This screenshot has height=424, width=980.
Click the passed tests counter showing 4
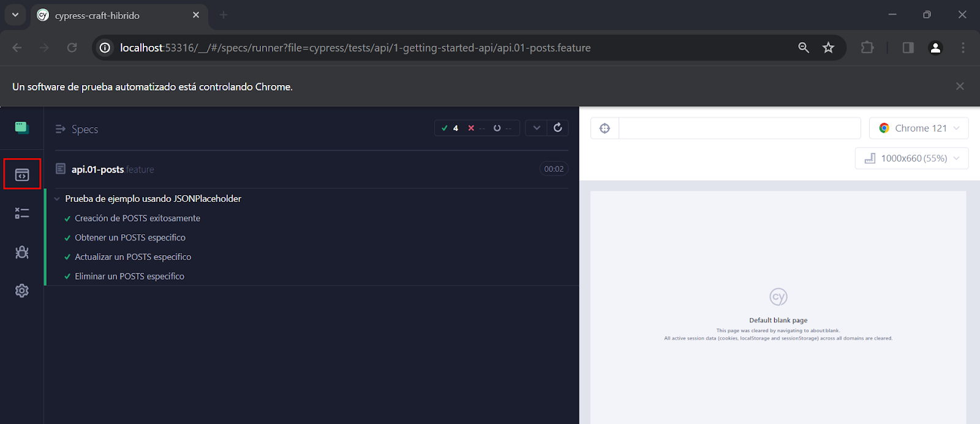(x=451, y=128)
